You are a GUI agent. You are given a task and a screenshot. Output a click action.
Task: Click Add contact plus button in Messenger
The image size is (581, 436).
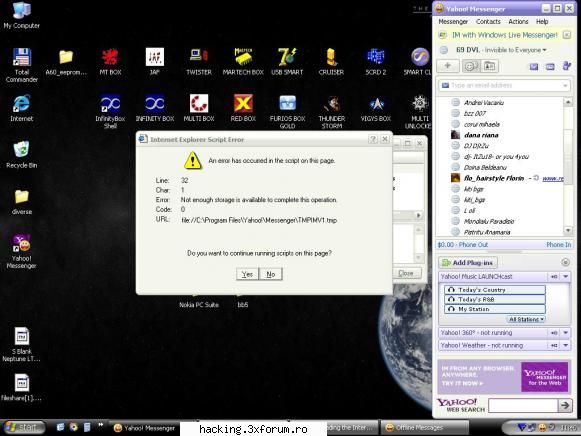click(x=448, y=66)
